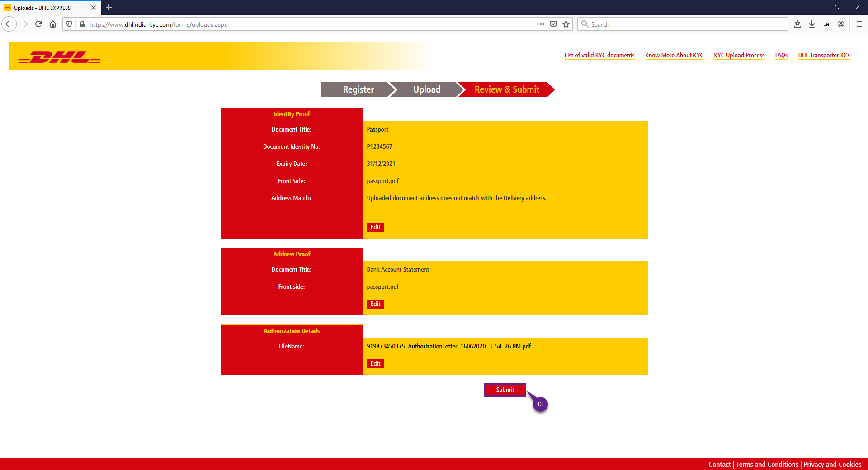
Task: Show downloads panel arrow icon
Action: [812, 24]
